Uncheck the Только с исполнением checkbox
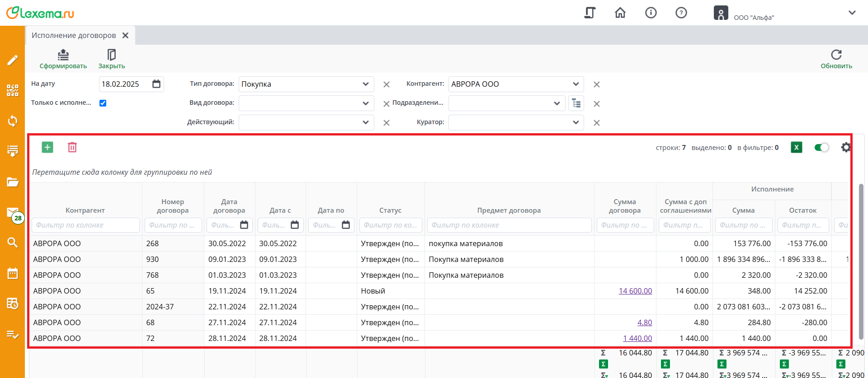Screen dimensions: 868x378 click(x=103, y=103)
